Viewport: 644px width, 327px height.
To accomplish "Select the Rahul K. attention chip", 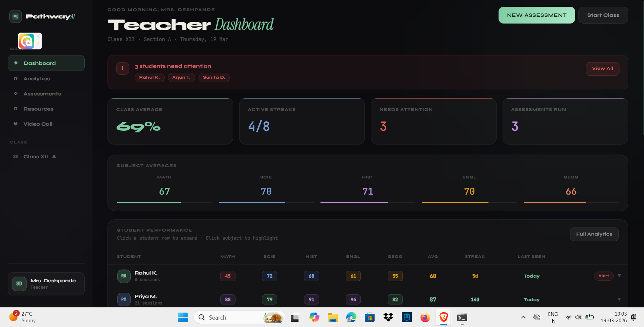I will (149, 77).
